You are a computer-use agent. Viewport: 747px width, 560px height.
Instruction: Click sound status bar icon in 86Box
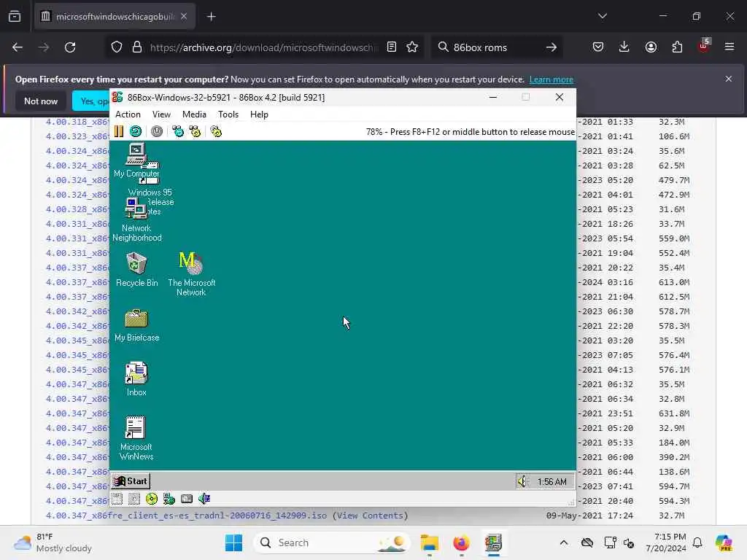(x=204, y=499)
